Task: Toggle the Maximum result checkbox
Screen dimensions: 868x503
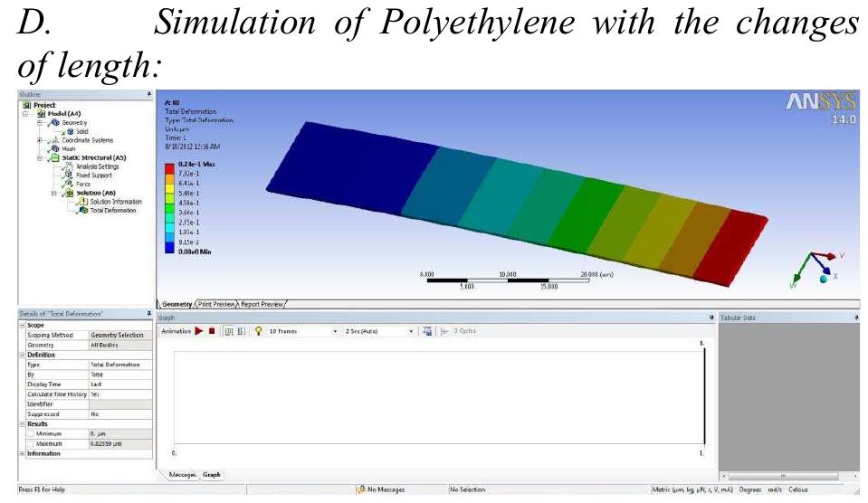Action: [x=31, y=444]
